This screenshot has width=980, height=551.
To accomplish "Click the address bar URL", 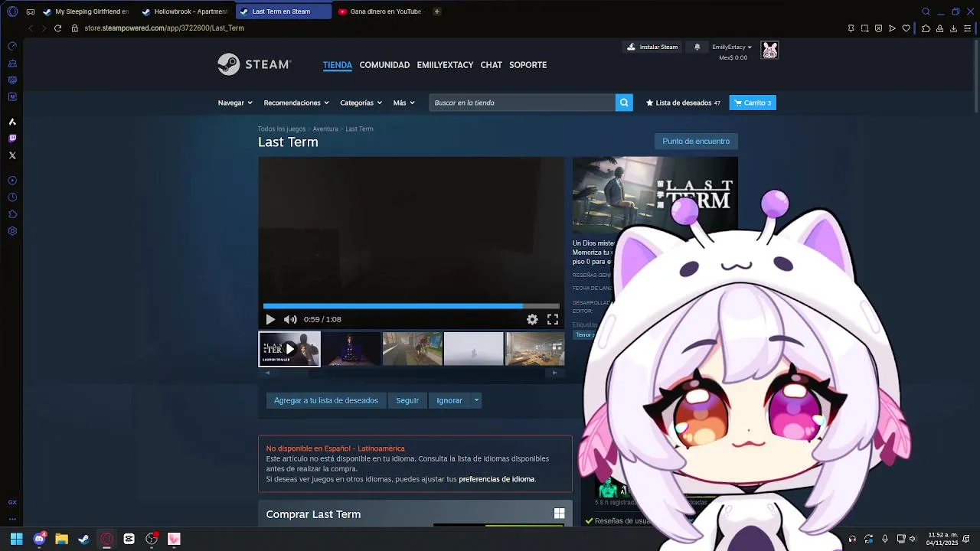I will pyautogui.click(x=164, y=28).
